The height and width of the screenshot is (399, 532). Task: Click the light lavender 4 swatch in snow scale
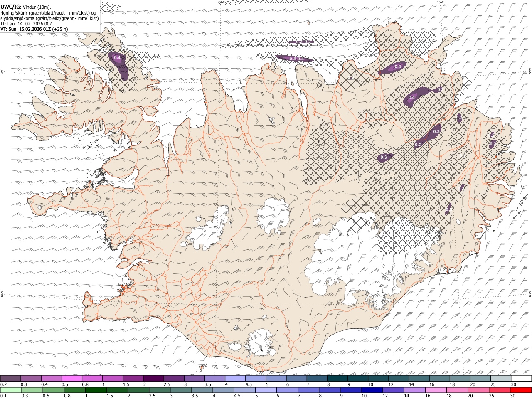235,378
